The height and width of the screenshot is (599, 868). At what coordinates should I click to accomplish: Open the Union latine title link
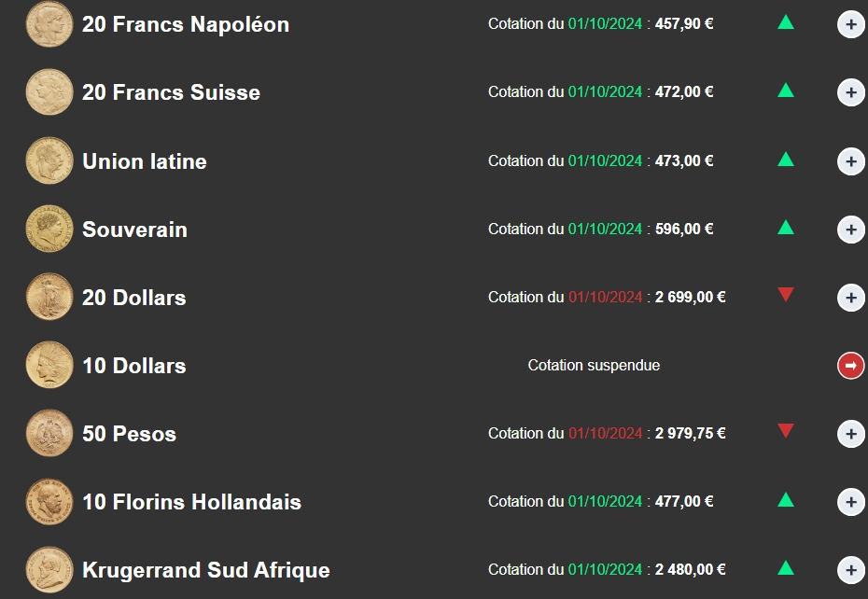coord(145,161)
